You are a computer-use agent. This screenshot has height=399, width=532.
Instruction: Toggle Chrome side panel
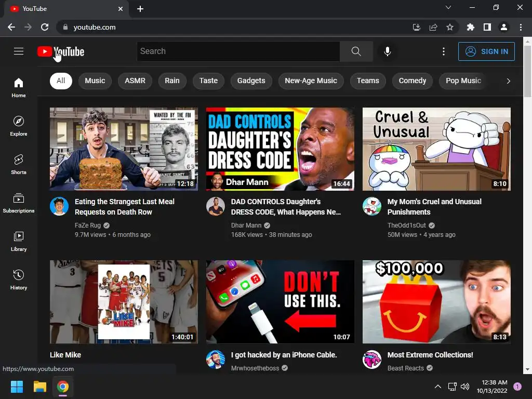coord(487,27)
